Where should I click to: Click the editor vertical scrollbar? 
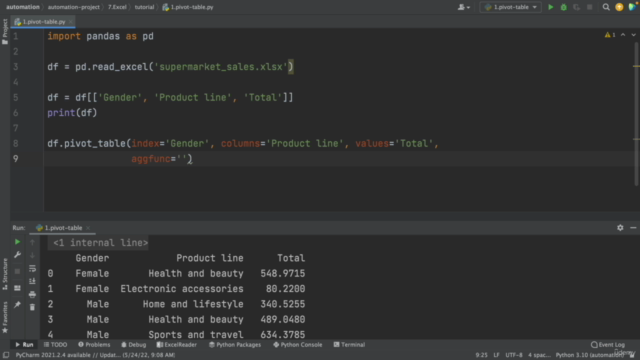(636, 113)
